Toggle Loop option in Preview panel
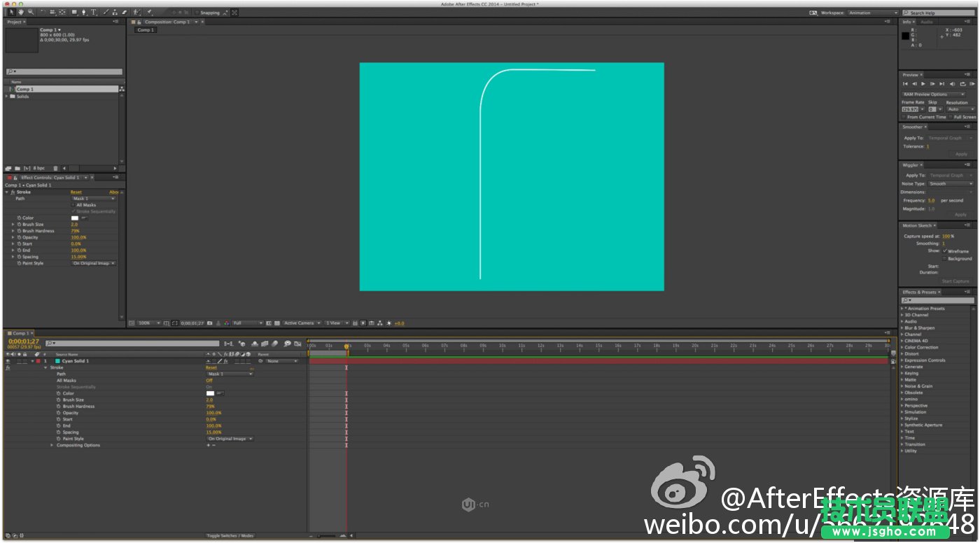980x543 pixels. click(962, 84)
